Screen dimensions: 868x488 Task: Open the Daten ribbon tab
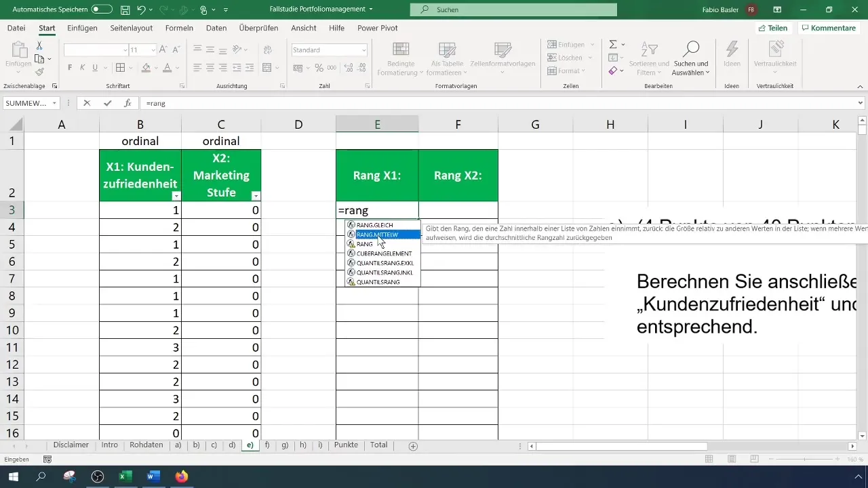[216, 28]
